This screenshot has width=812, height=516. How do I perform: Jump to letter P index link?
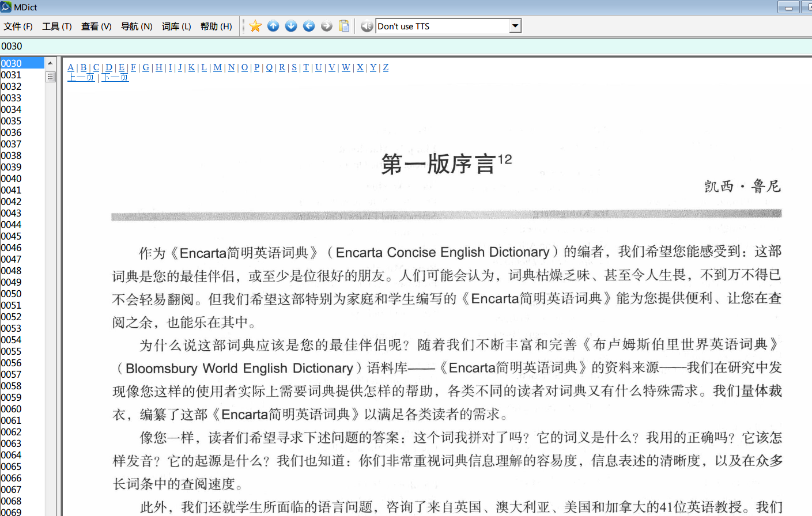tap(257, 67)
